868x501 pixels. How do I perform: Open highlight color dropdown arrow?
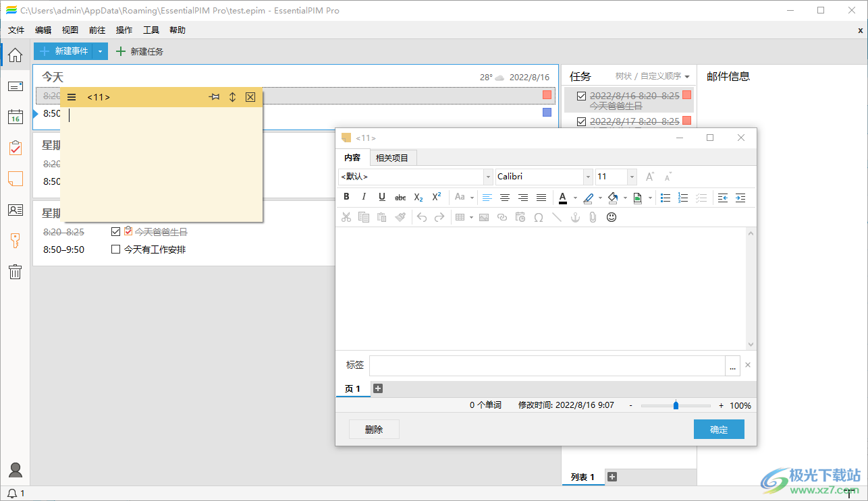600,198
